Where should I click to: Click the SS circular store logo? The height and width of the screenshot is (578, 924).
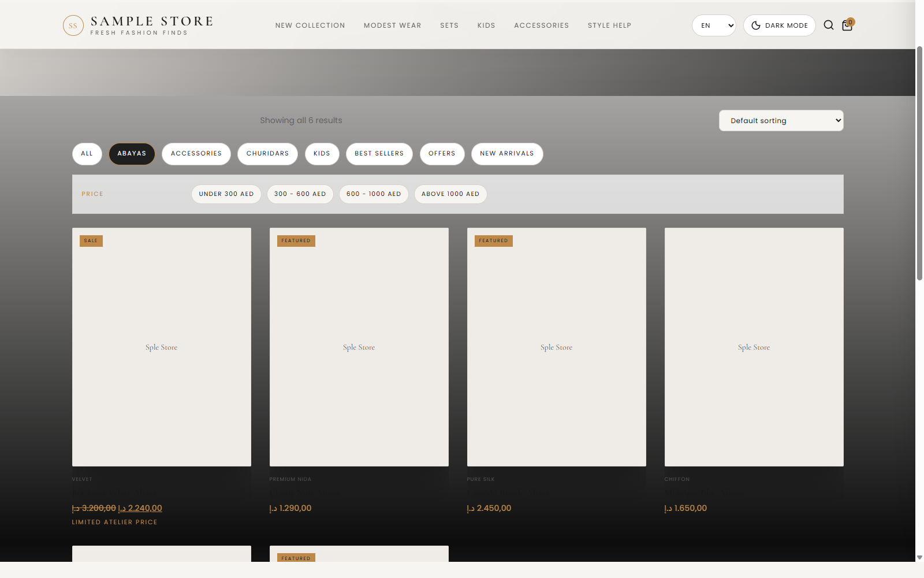(x=73, y=25)
